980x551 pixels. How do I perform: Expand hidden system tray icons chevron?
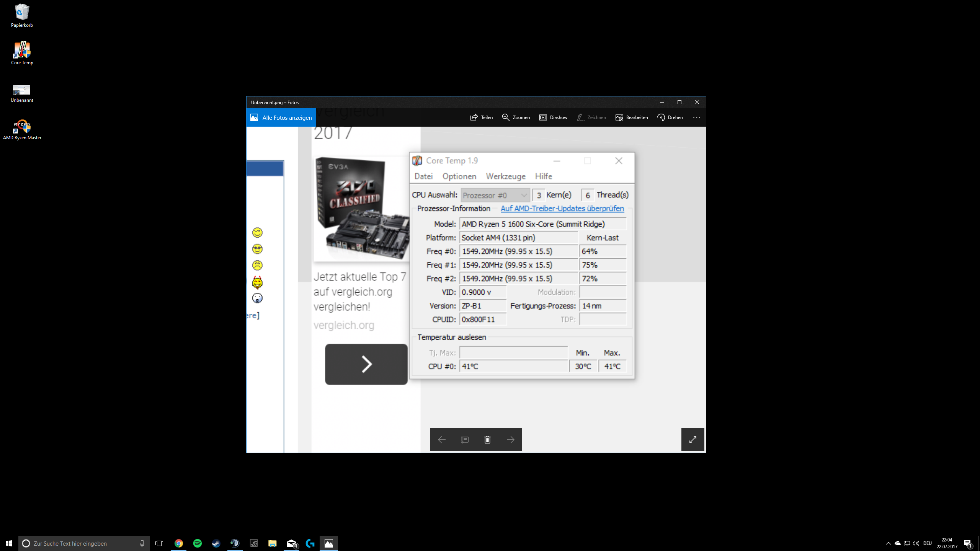click(x=888, y=543)
